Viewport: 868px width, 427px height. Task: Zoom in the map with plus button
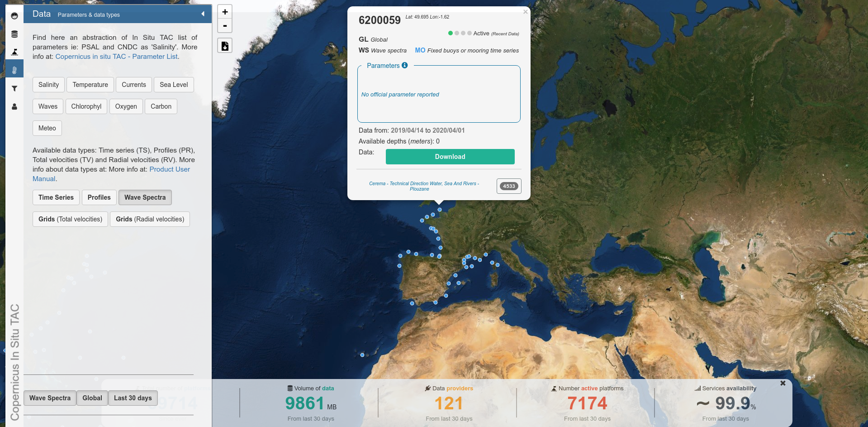[225, 12]
